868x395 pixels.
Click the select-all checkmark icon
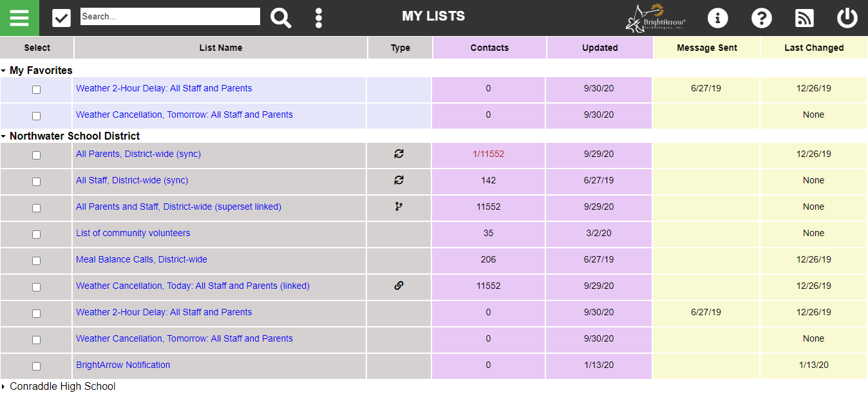tap(61, 18)
